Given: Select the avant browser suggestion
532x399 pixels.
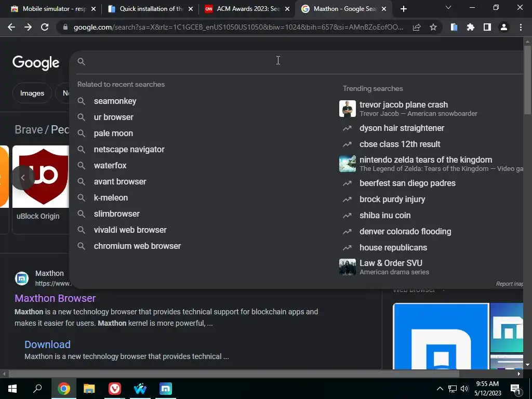Looking at the screenshot, I should coord(120,181).
